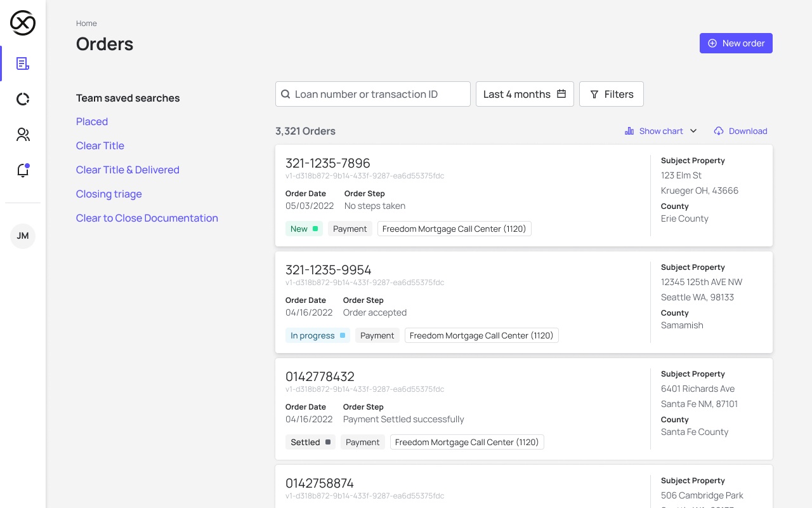The height and width of the screenshot is (508, 812).
Task: Open the Clear Title saved search
Action: (100, 145)
